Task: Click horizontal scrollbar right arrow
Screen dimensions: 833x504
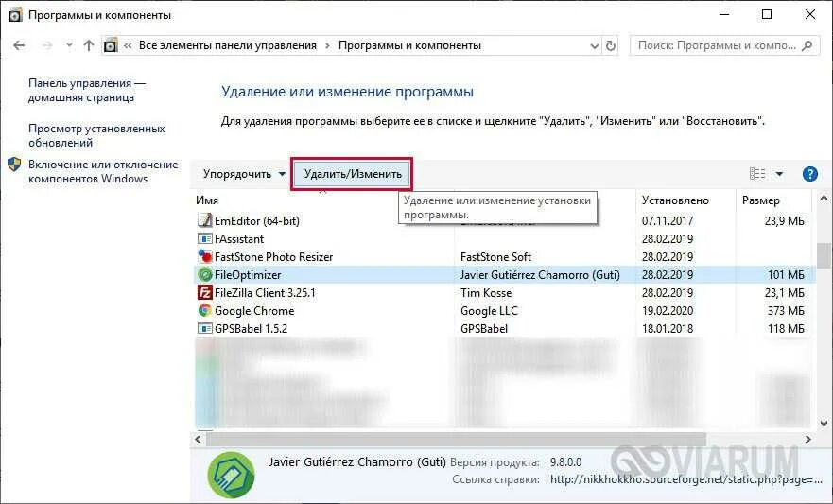Action: (808, 439)
